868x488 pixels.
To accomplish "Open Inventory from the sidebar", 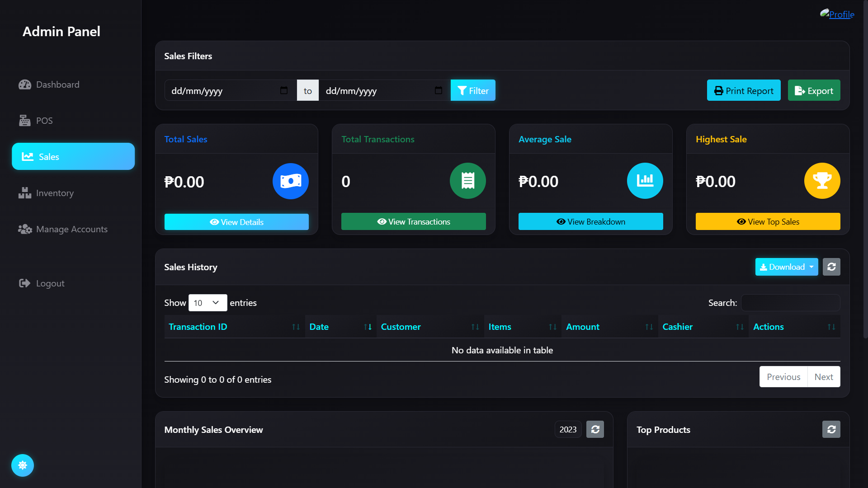I will pos(55,193).
